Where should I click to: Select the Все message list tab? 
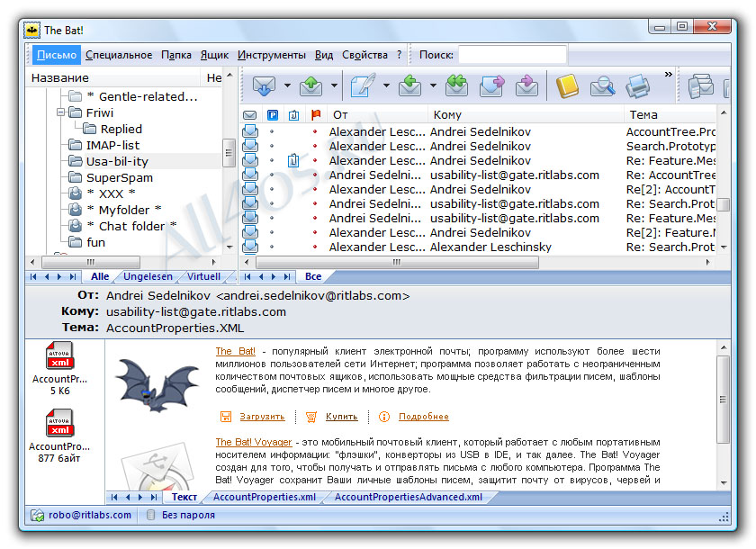pyautogui.click(x=313, y=276)
